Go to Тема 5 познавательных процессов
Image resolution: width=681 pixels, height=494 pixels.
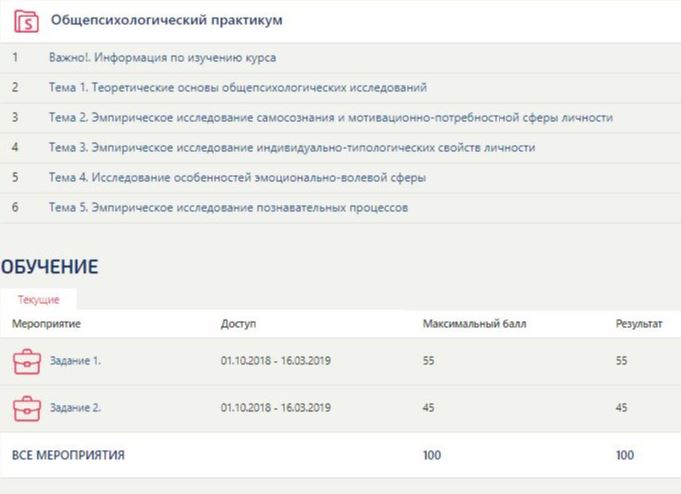click(x=228, y=208)
